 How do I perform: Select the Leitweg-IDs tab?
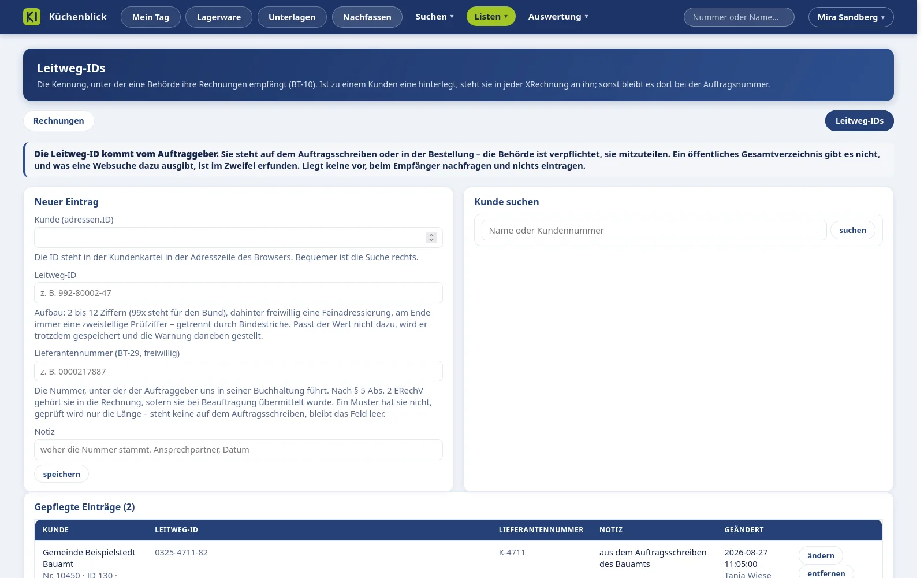pyautogui.click(x=859, y=121)
